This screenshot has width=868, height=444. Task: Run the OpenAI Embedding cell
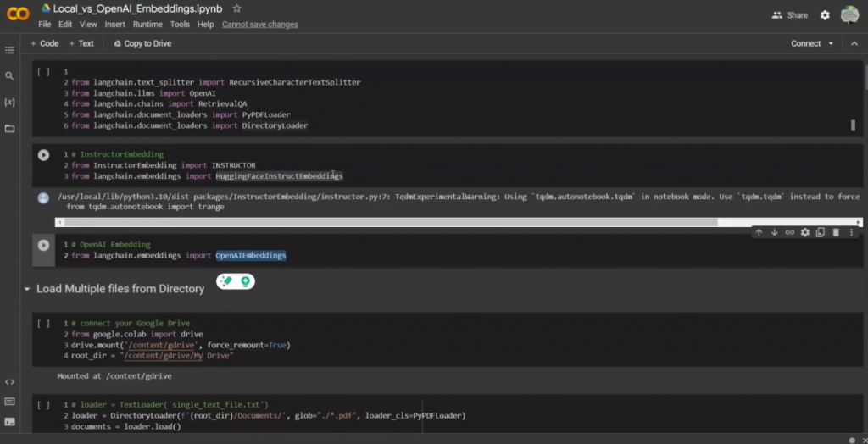43,245
